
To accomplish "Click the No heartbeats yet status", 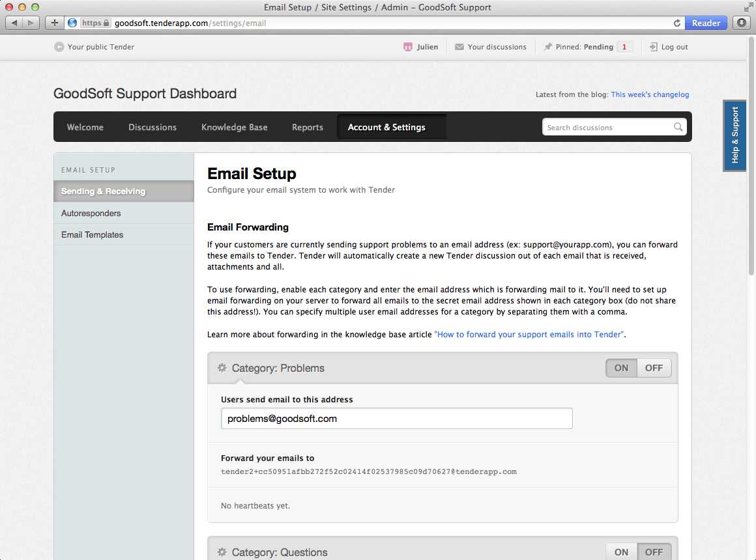I will [x=255, y=505].
